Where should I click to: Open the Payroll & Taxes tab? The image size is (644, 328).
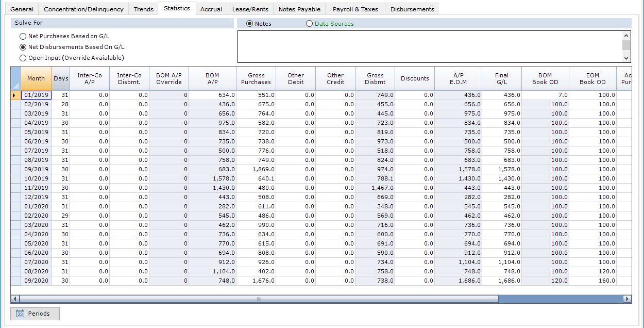[355, 9]
